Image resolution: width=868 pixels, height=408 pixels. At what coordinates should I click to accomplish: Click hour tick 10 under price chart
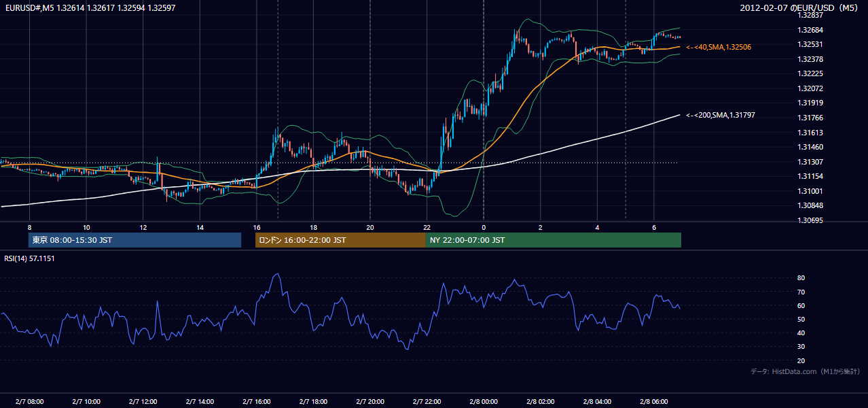[x=86, y=227]
